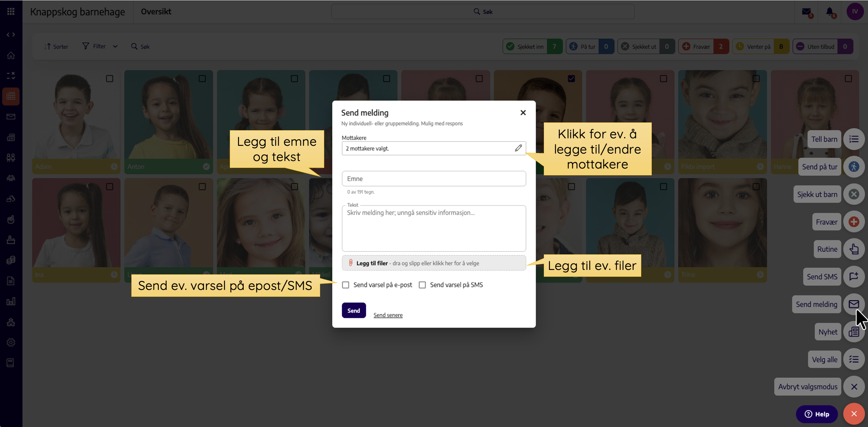Viewport: 868px width, 427px height.
Task: Focus the Emne subject field
Action: tap(434, 179)
